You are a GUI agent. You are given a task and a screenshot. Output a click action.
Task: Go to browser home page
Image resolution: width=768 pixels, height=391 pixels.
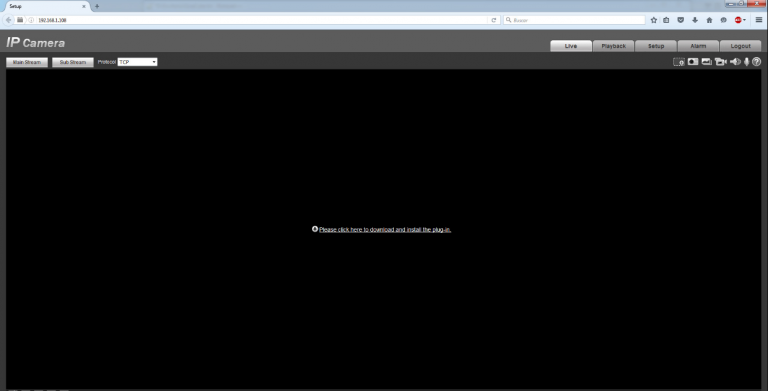click(x=709, y=20)
